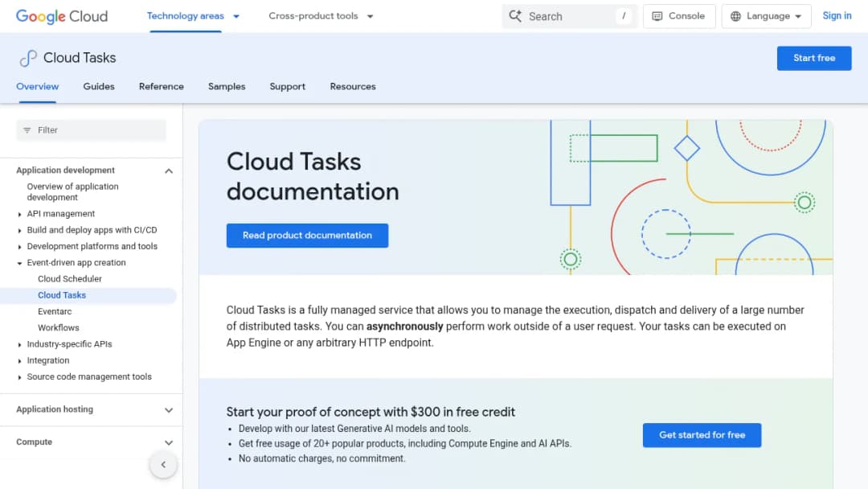Click the filter lines icon in sidebar
Viewport: 868px width, 489px height.
(27, 130)
